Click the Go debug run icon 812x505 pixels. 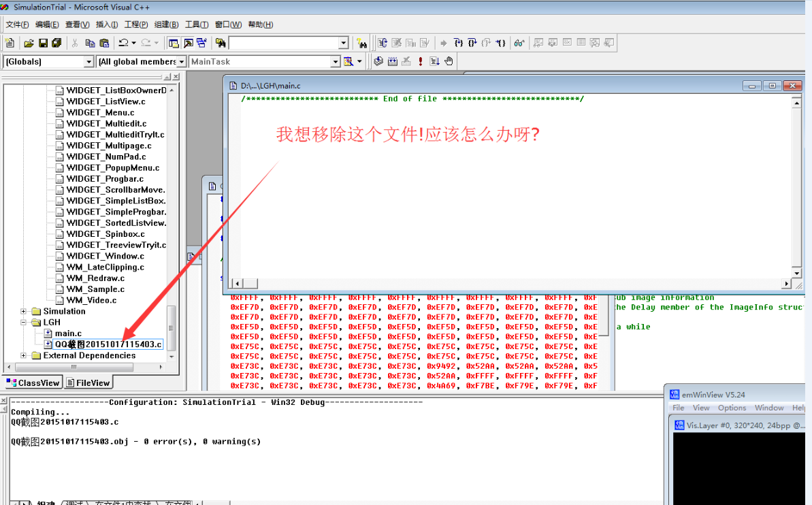click(434, 61)
